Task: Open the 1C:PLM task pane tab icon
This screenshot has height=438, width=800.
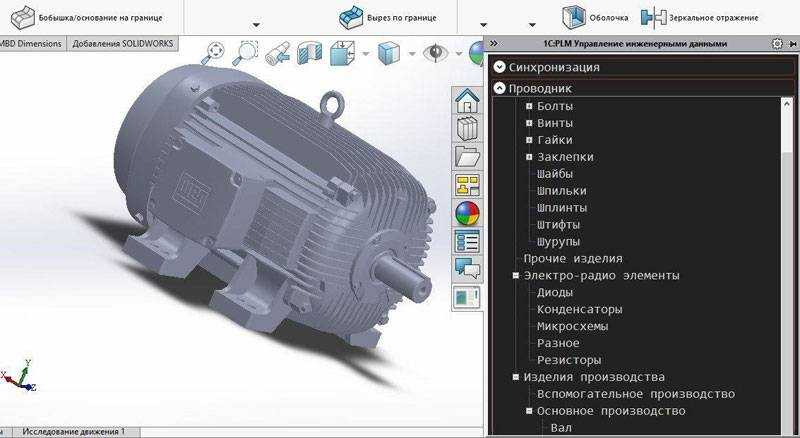Action: point(467,298)
